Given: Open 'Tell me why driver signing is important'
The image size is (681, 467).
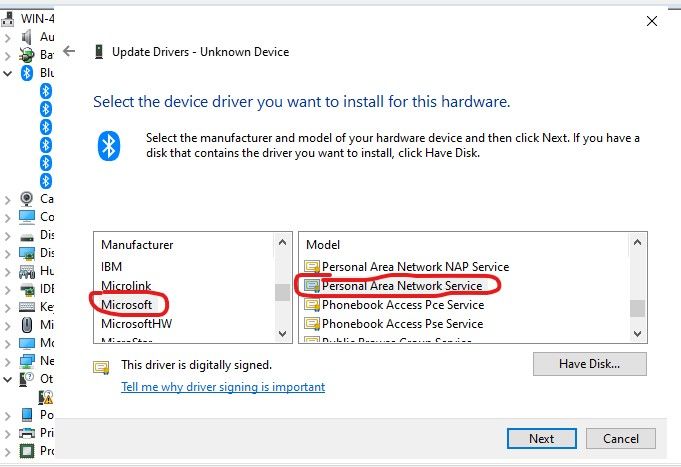Looking at the screenshot, I should [x=223, y=387].
